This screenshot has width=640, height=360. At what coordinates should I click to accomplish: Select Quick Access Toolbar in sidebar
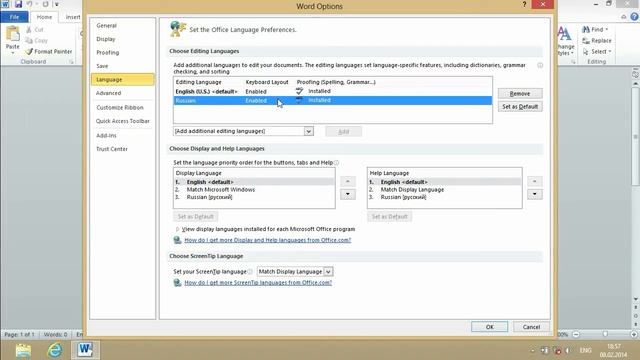point(122,121)
